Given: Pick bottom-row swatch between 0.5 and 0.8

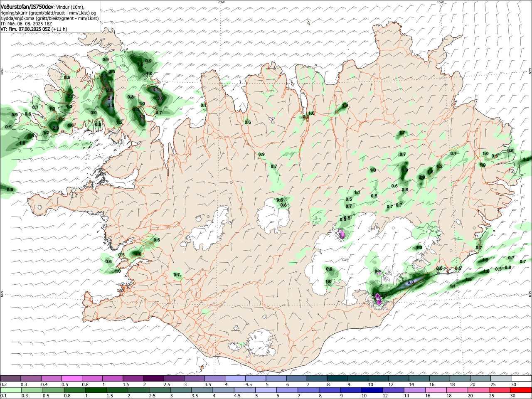Looking at the screenshot, I should point(53,390).
